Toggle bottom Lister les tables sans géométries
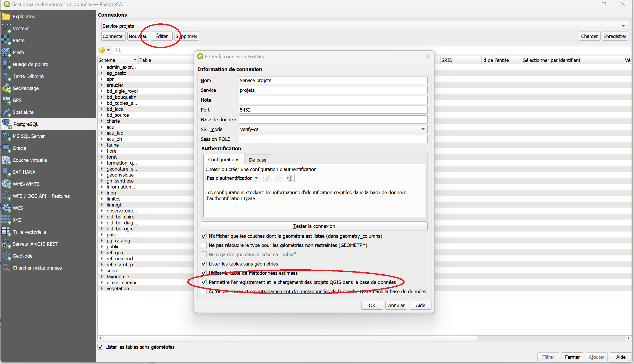The image size is (634, 364). pyautogui.click(x=100, y=347)
